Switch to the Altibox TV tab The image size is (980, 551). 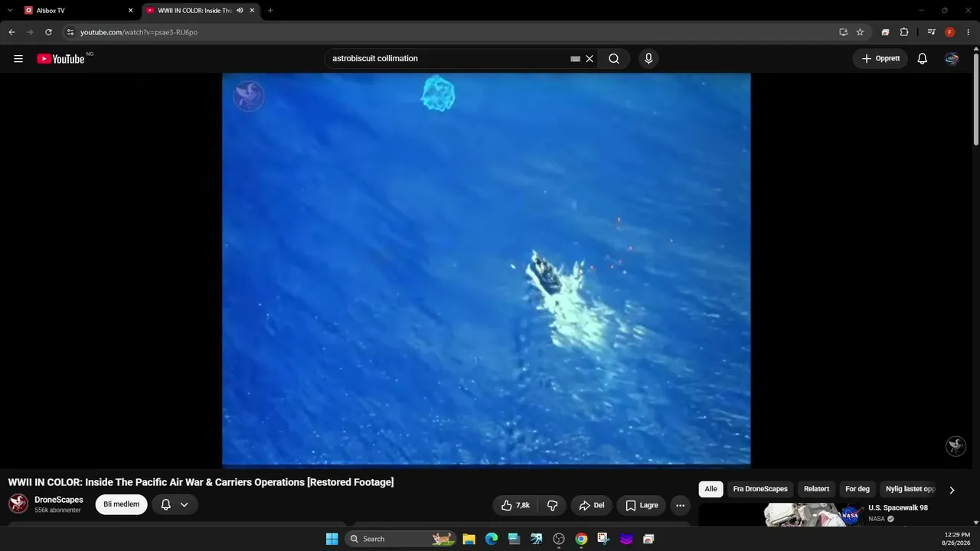tap(79, 11)
